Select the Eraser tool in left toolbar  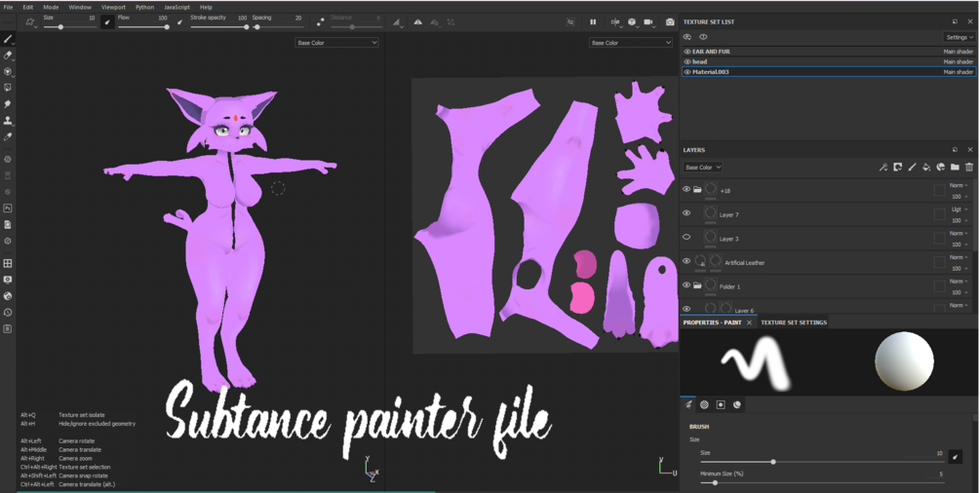(x=8, y=56)
